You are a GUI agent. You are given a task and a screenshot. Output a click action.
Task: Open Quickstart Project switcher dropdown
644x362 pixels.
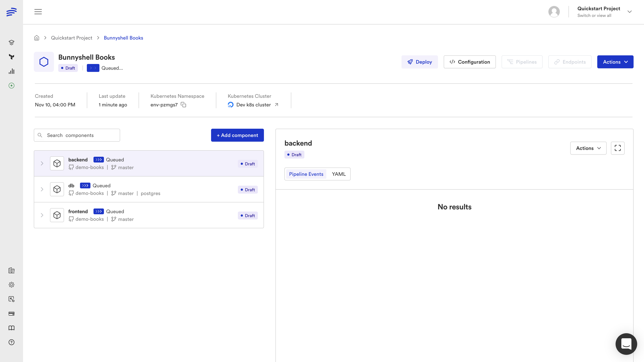pos(629,12)
